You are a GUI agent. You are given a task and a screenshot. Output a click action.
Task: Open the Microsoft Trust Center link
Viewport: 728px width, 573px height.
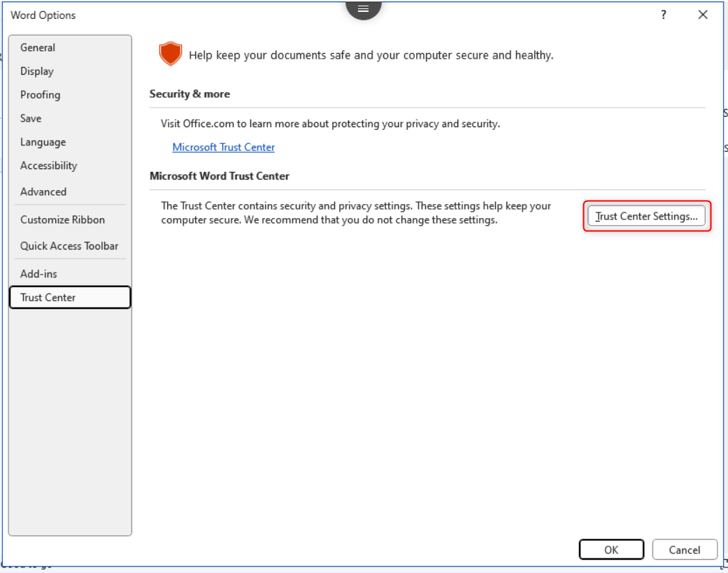pos(223,147)
